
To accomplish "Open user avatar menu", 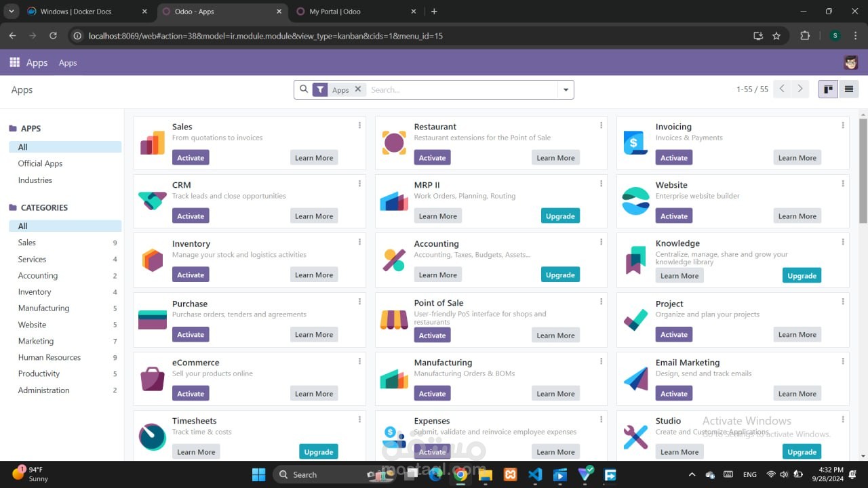I will 851,62.
